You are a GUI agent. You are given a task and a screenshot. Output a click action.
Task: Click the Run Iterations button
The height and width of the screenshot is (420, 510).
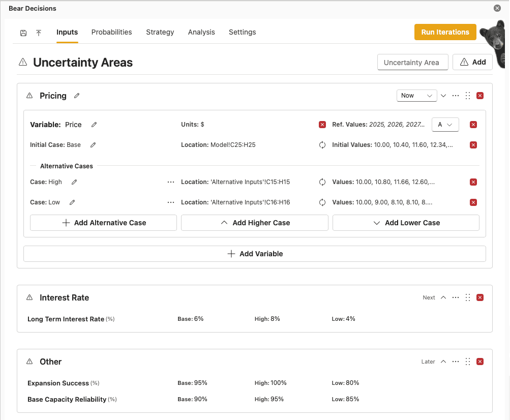[x=445, y=32]
